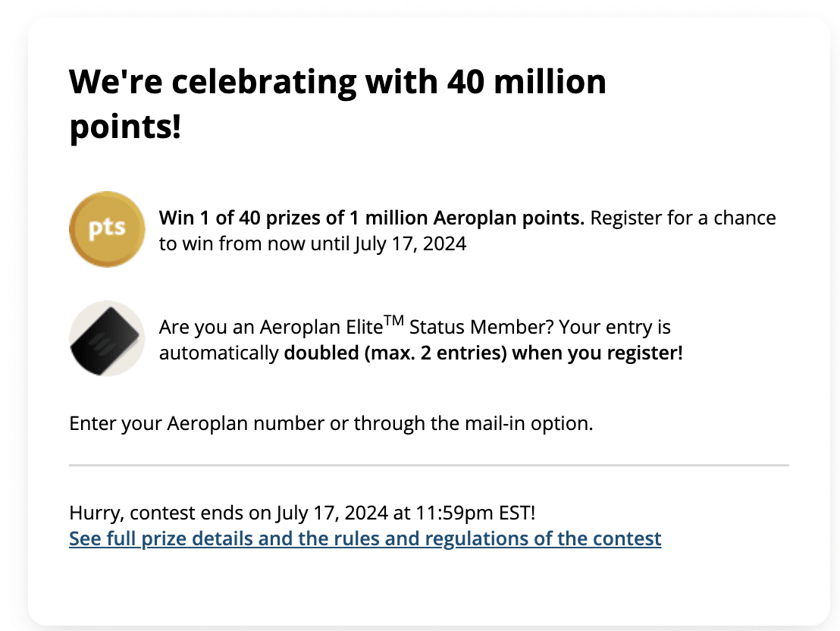
Task: Click "July 17, 2024" in the registration sentence
Action: point(409,243)
